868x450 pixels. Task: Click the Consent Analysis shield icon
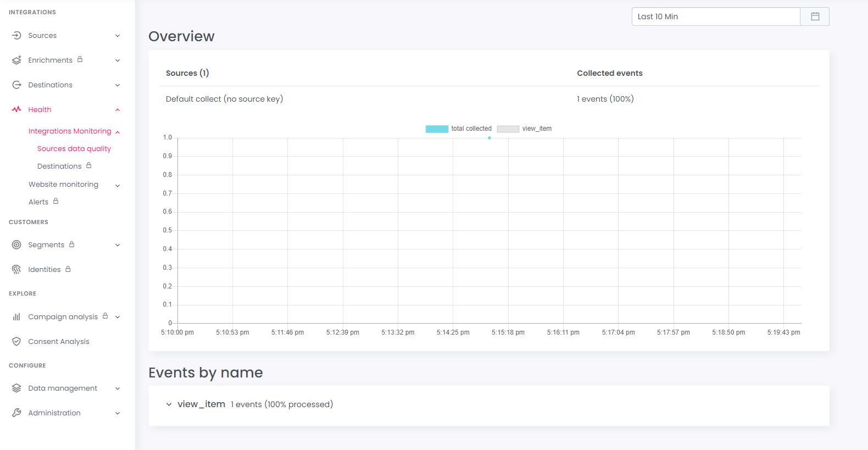point(16,342)
